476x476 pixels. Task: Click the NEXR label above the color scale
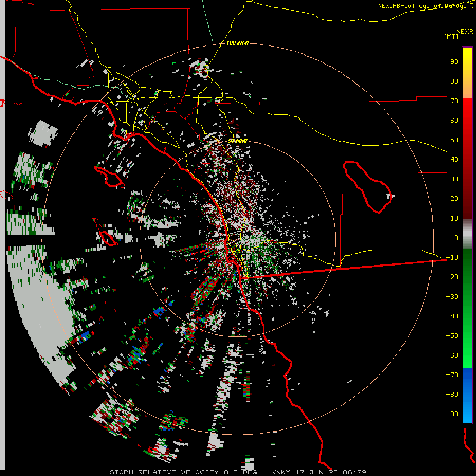465,32
